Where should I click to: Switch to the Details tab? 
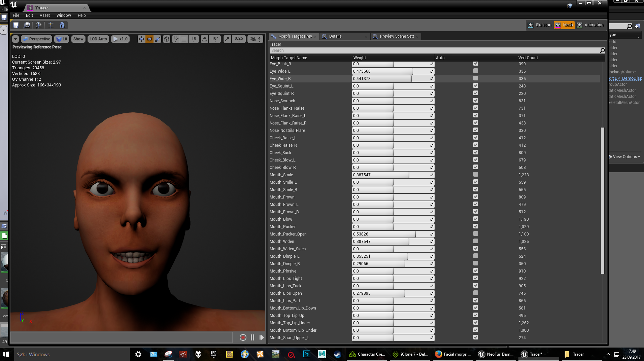(344, 36)
